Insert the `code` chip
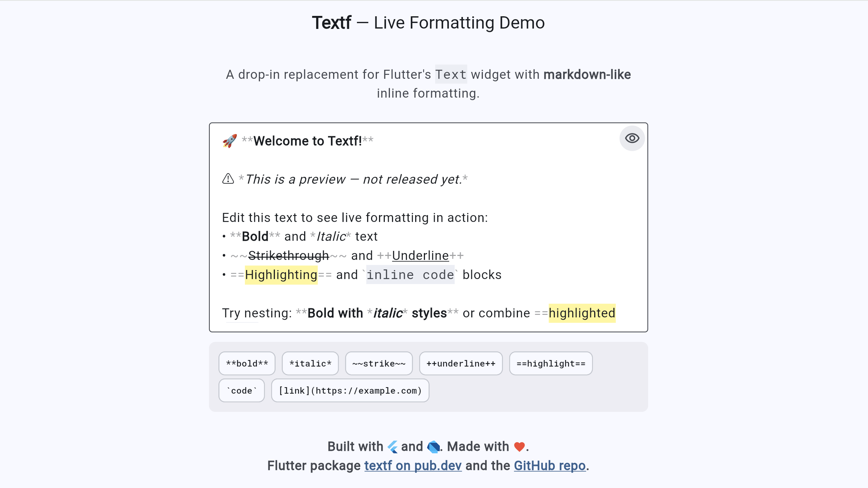The height and width of the screenshot is (488, 868). 242,390
